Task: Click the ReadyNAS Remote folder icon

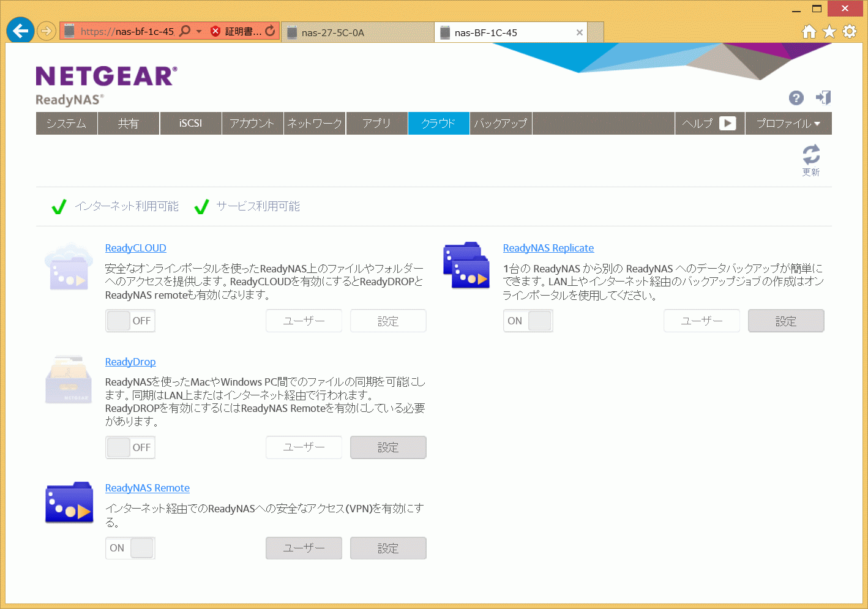Action: pos(69,503)
